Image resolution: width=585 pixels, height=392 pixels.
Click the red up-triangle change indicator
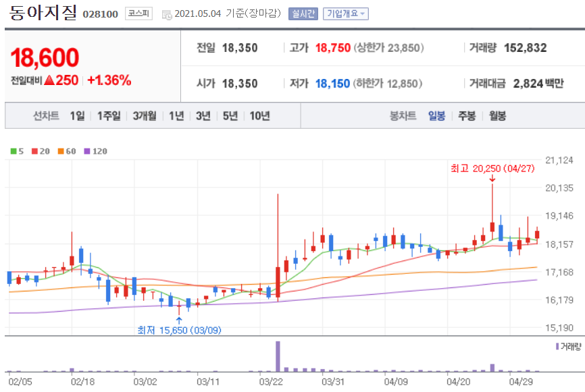[x=49, y=80]
